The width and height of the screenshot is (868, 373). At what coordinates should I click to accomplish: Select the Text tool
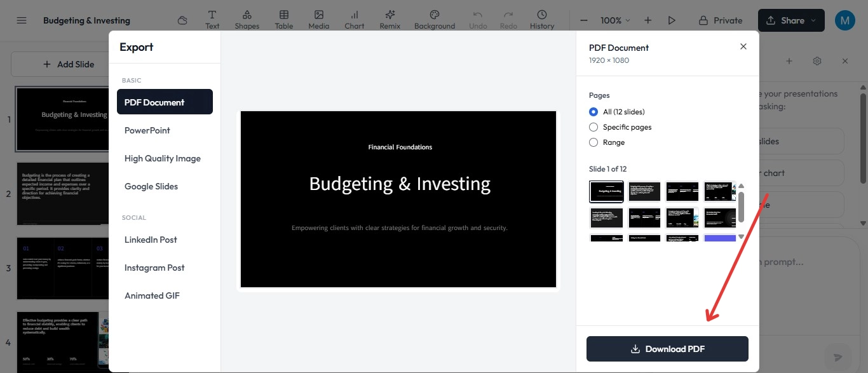click(x=212, y=20)
